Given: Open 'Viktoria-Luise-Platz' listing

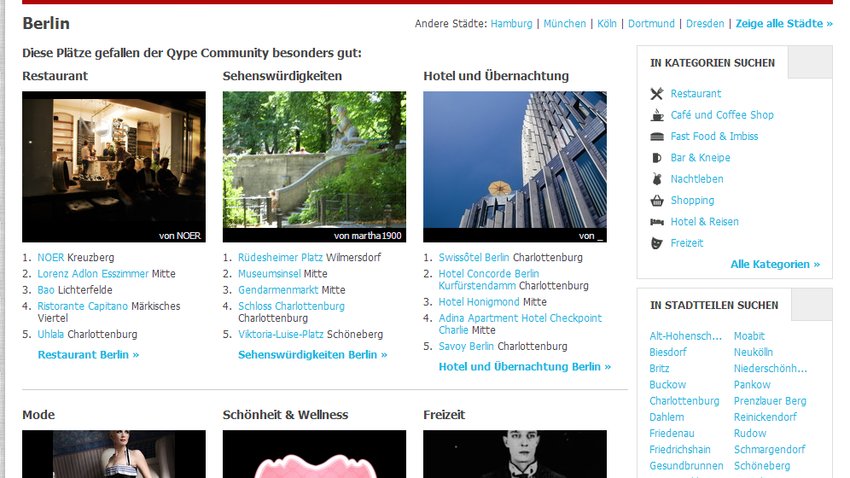Looking at the screenshot, I should [x=281, y=334].
